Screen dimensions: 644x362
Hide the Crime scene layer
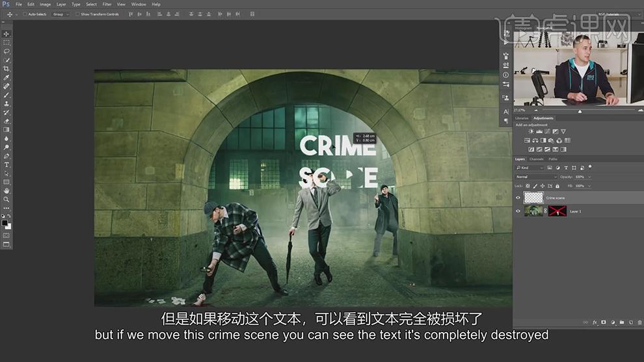coord(518,198)
